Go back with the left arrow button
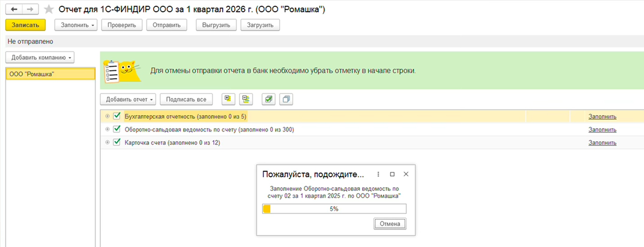Screen dimensions: 644x247 click(14, 9)
